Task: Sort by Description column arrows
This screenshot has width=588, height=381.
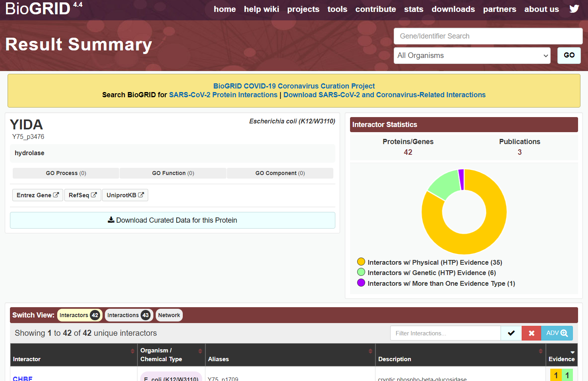Action: (541, 351)
